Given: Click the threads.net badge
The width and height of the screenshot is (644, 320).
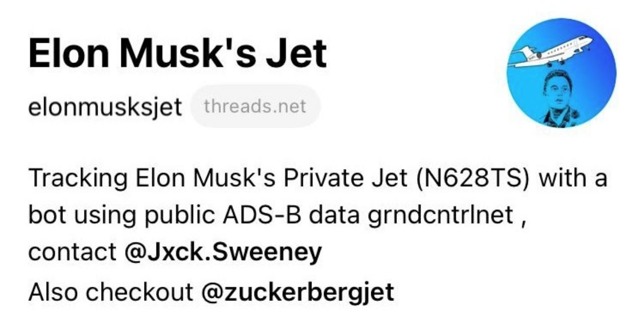Looking at the screenshot, I should click(x=255, y=107).
